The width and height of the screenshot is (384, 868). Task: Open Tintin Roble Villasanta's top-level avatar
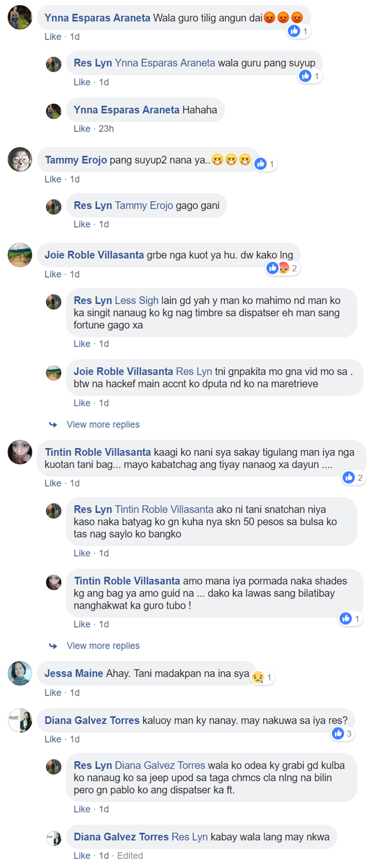pyautogui.click(x=20, y=452)
